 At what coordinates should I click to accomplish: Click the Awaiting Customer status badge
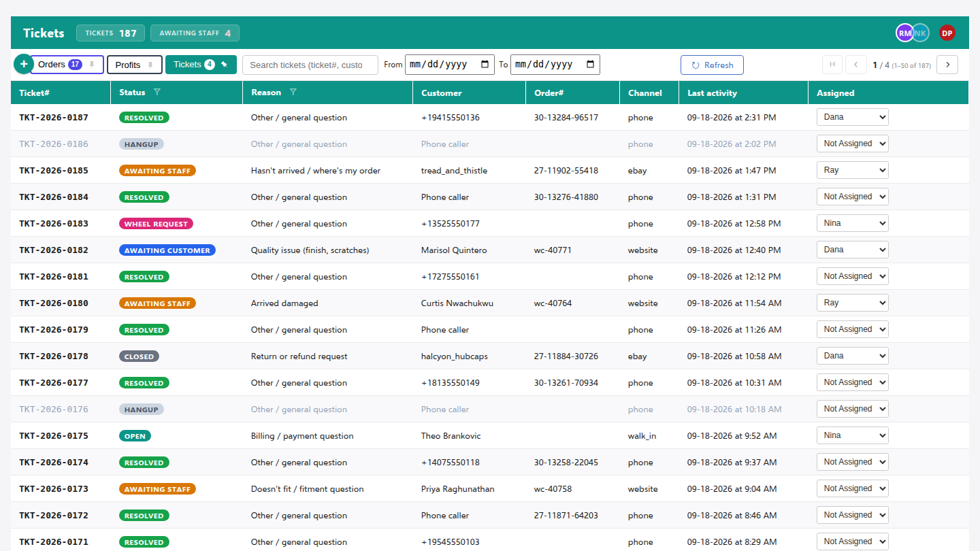pos(167,250)
